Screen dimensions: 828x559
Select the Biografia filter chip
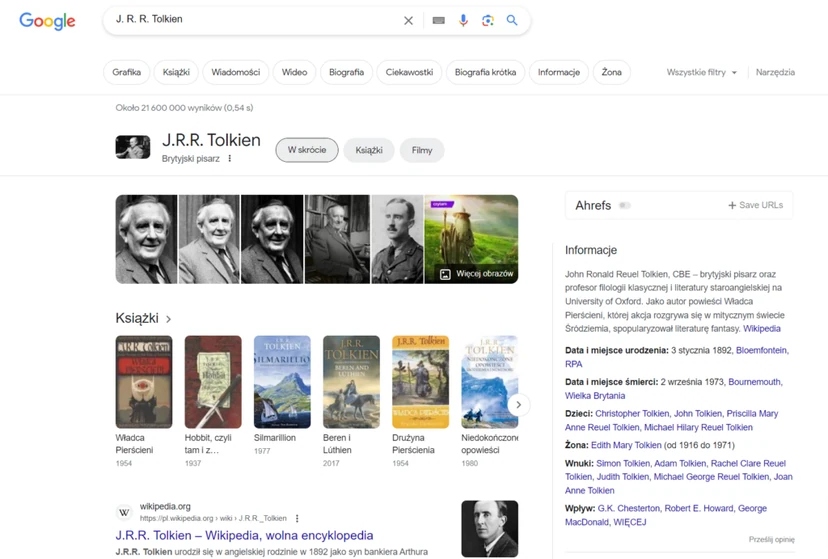(x=346, y=72)
